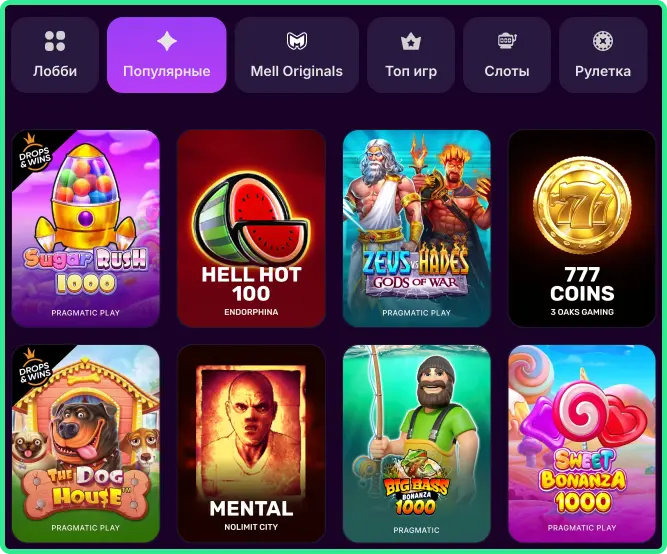Click the slot machine icon above Слоты
Viewport: 667px width, 554px height.
pos(507,41)
